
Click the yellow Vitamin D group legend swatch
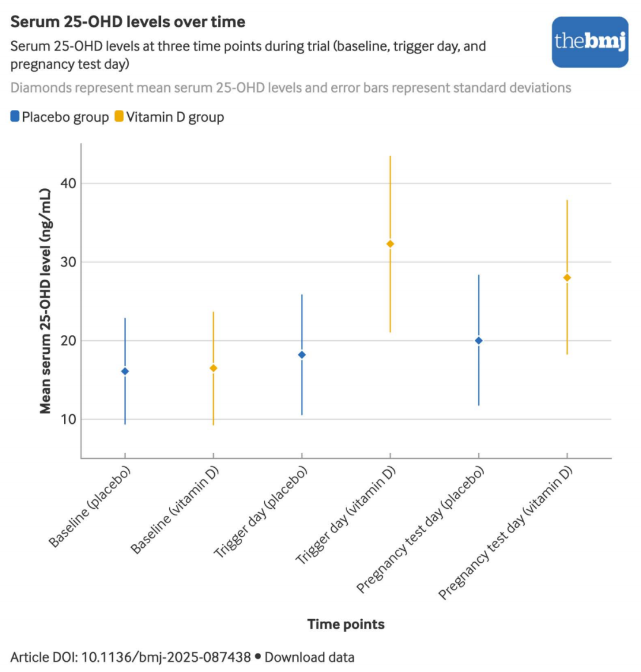coord(119,116)
